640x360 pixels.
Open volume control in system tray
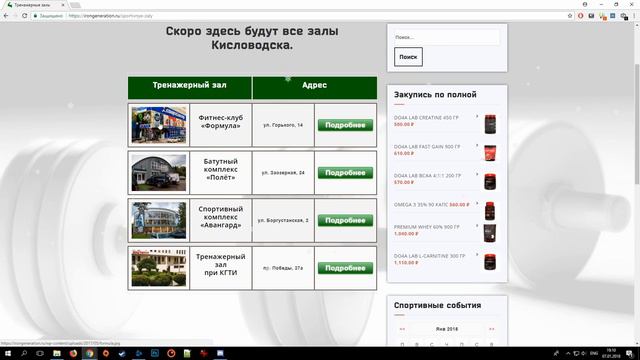[584, 353]
